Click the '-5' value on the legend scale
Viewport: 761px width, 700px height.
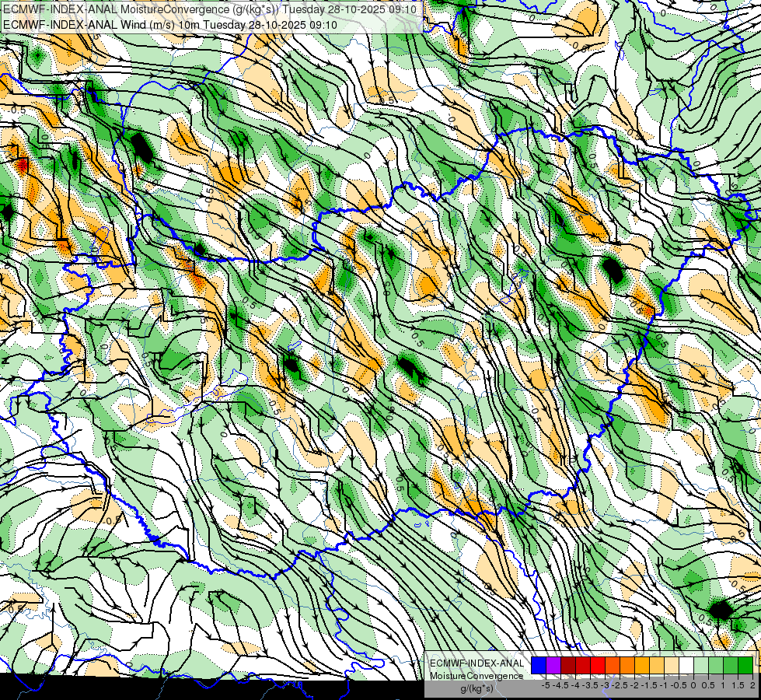pyautogui.click(x=546, y=685)
